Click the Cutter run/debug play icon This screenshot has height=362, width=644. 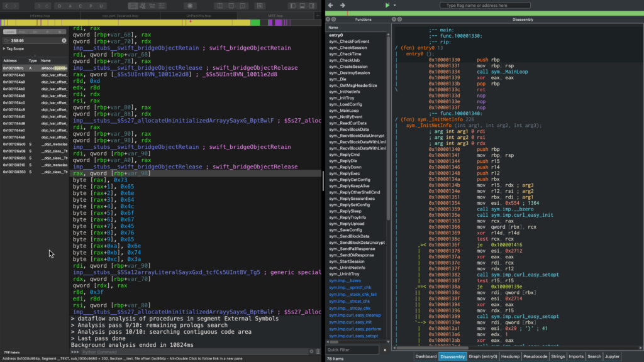click(387, 5)
